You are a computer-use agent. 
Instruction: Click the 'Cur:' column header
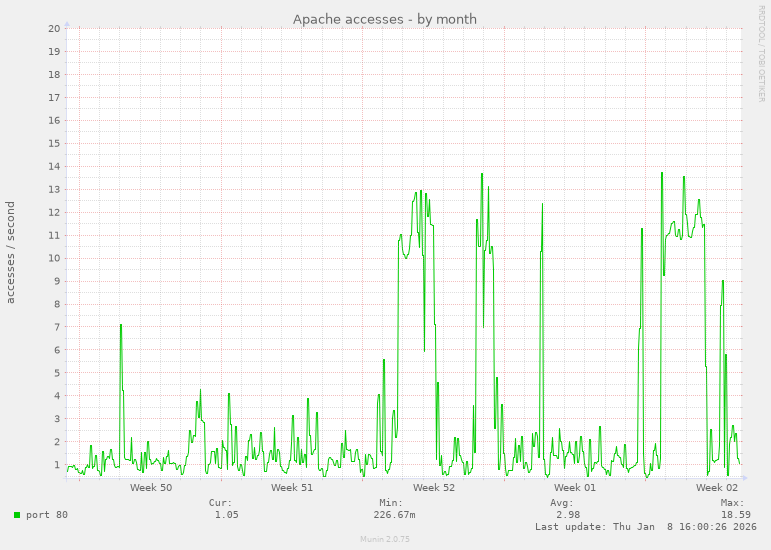click(x=220, y=503)
